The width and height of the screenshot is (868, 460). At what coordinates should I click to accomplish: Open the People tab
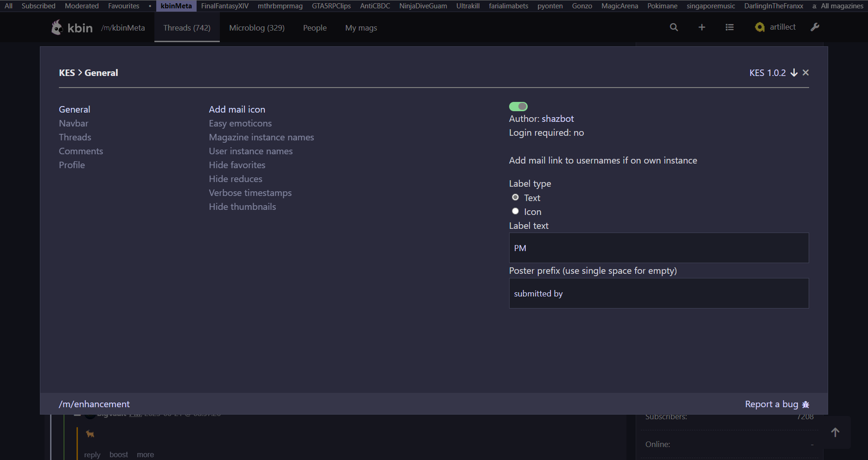(x=315, y=28)
